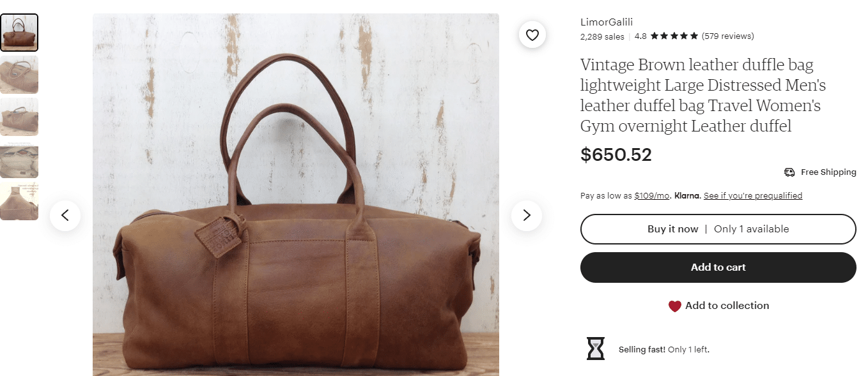Viewport: 868px width, 376px height.
Task: Click the hourglass selling fast icon
Action: (596, 349)
